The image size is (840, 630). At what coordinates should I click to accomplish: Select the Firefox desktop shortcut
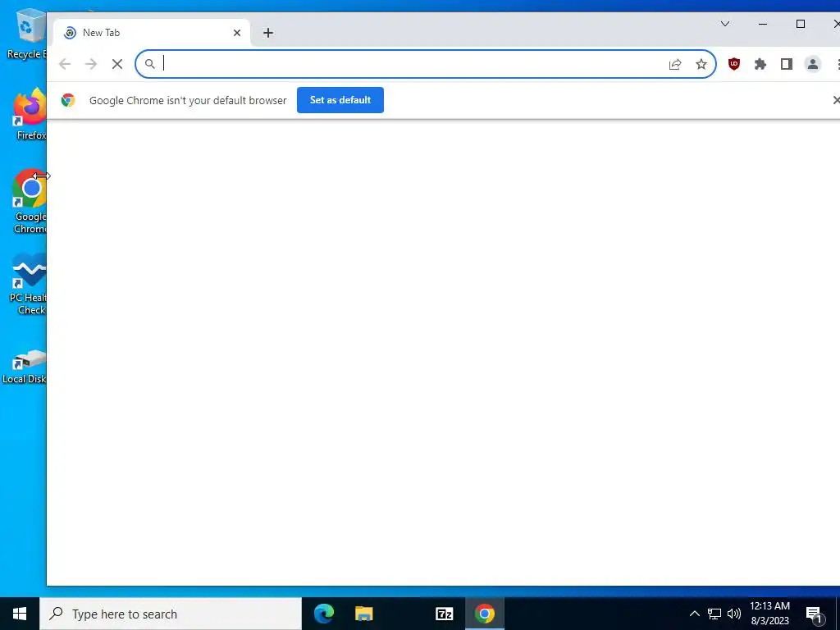click(x=30, y=114)
